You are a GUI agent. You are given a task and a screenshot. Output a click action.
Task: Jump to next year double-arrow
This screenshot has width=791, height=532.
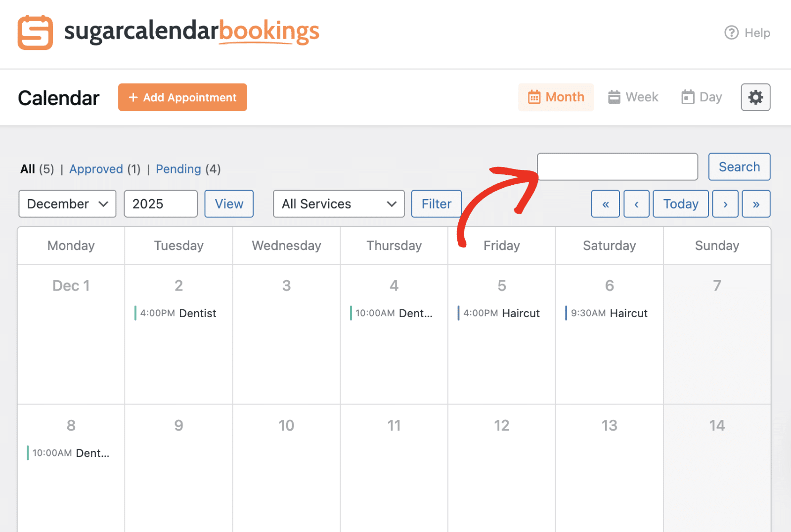(755, 204)
